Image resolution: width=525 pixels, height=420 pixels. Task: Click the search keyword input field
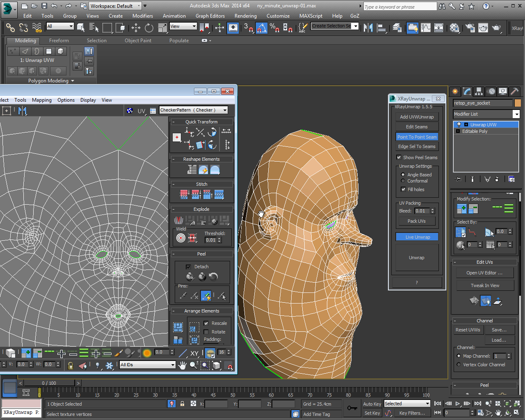pos(400,6)
